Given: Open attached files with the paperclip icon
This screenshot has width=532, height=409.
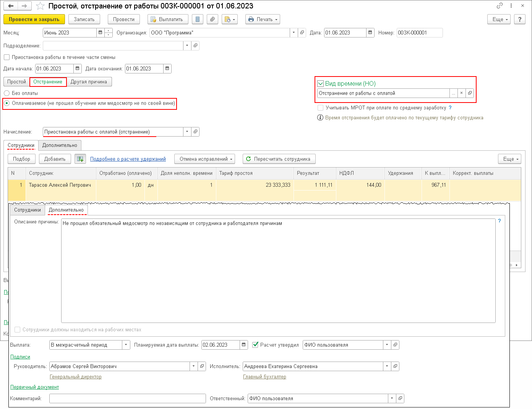Looking at the screenshot, I should 212,19.
